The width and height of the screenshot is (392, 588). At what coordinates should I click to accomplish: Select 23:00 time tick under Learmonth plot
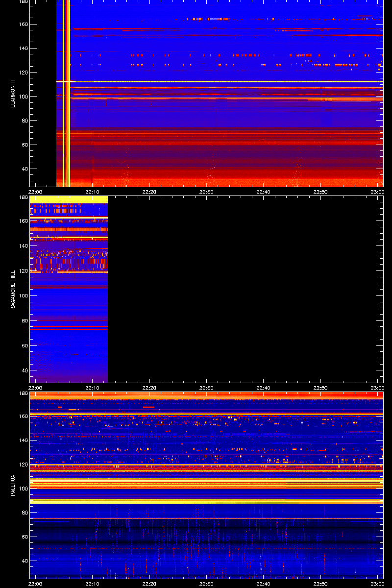[x=377, y=192]
